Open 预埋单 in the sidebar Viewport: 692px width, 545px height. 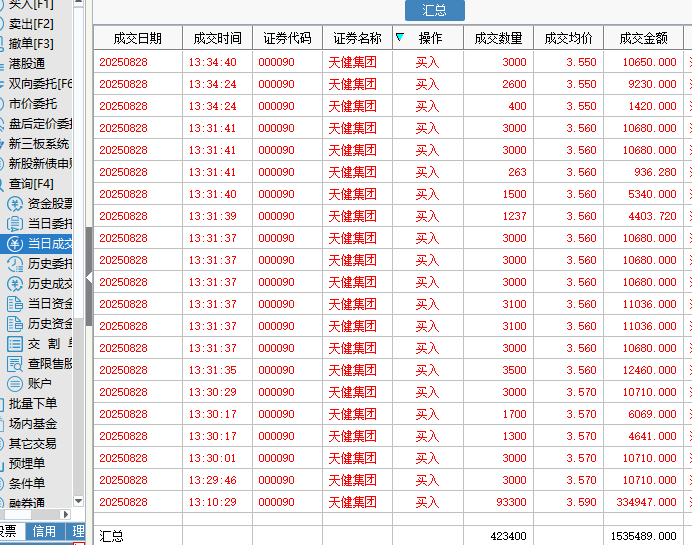26,463
